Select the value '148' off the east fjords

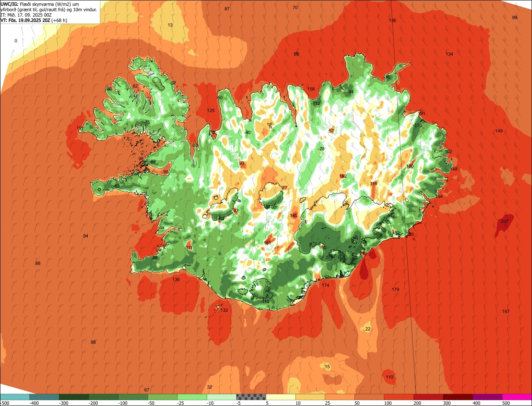(x=453, y=169)
